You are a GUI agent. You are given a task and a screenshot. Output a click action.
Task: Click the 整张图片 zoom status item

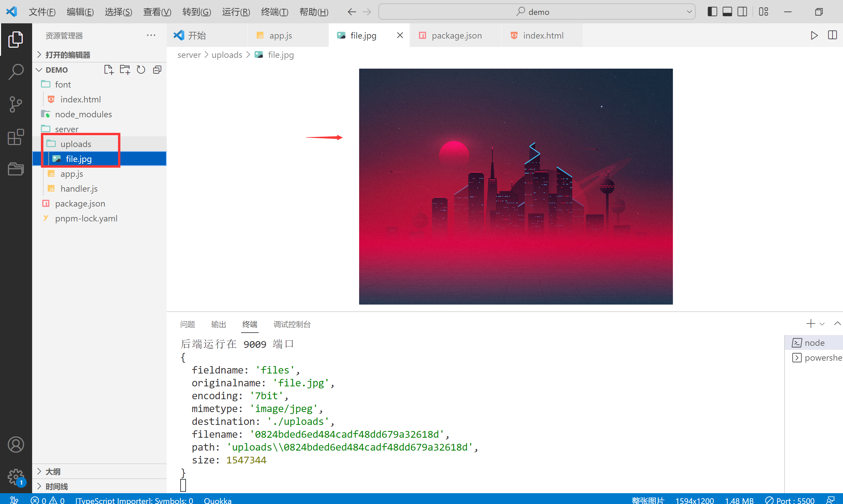coord(648,500)
